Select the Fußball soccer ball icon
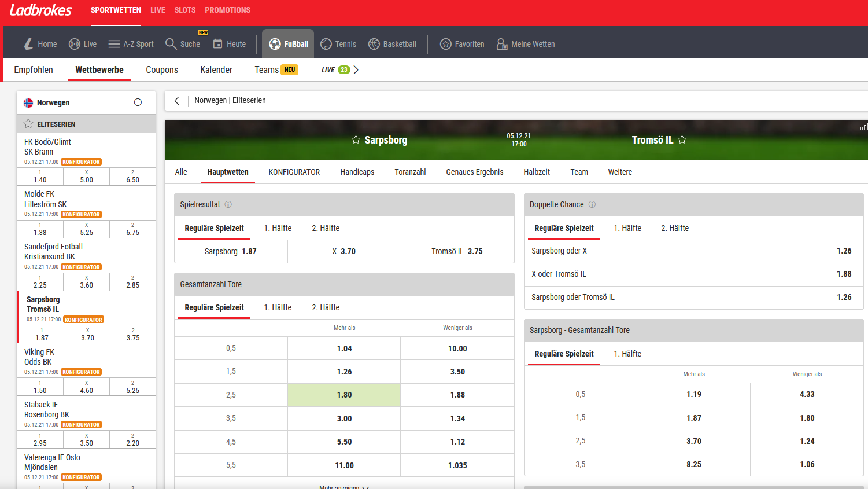 click(x=275, y=44)
